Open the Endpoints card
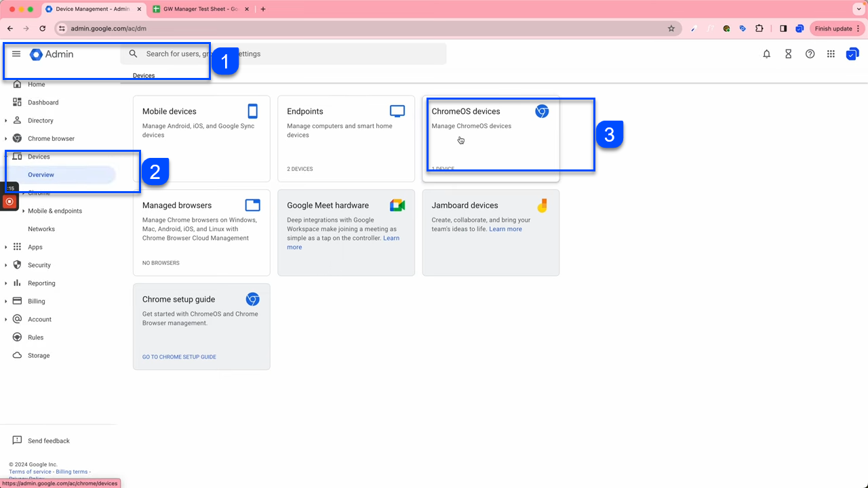 pos(346,138)
